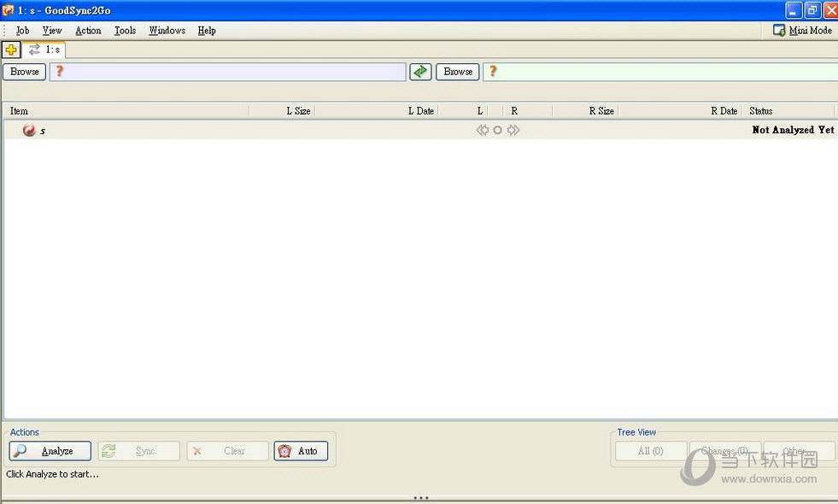Image resolution: width=838 pixels, height=504 pixels.
Task: Click the R Size column header
Action: tap(585, 111)
